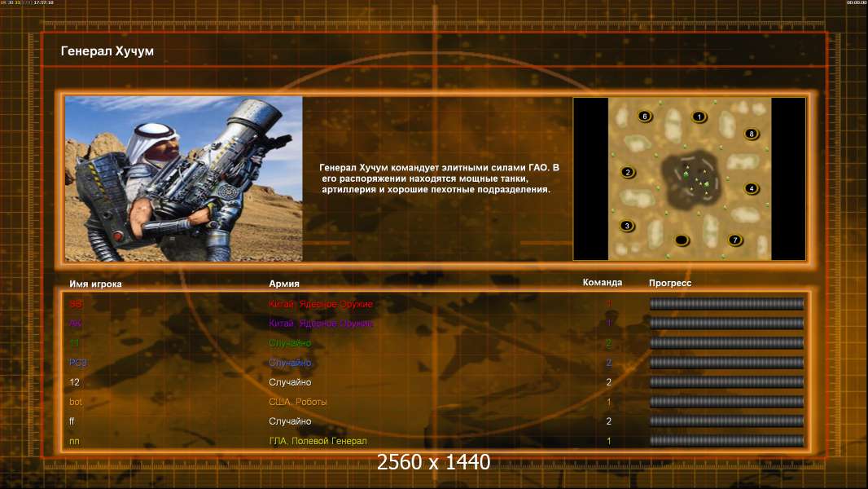Viewport: 868px width, 489px height.
Task: Click player name 'nn'
Action: click(x=74, y=442)
